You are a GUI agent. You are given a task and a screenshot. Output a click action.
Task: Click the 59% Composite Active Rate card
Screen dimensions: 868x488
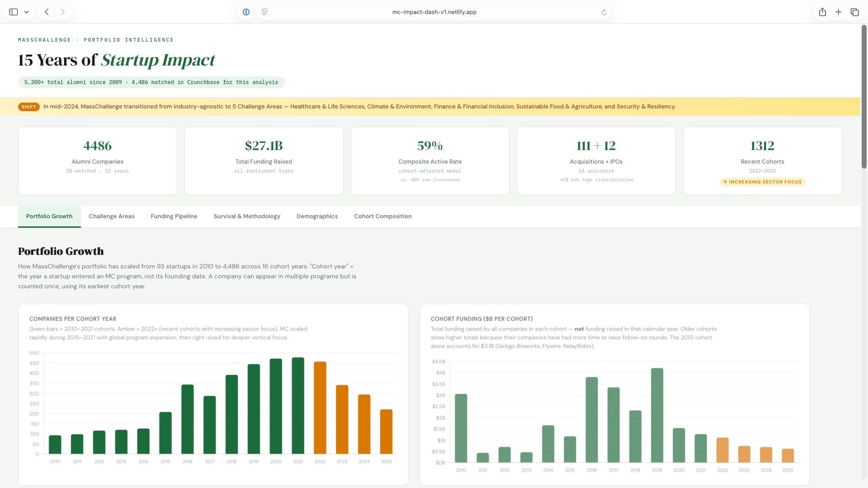click(x=430, y=161)
